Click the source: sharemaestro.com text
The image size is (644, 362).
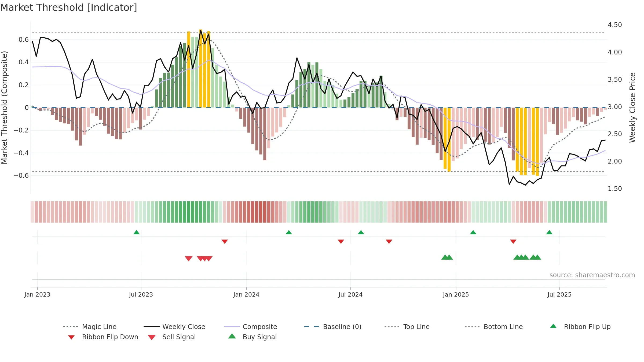(x=592, y=275)
